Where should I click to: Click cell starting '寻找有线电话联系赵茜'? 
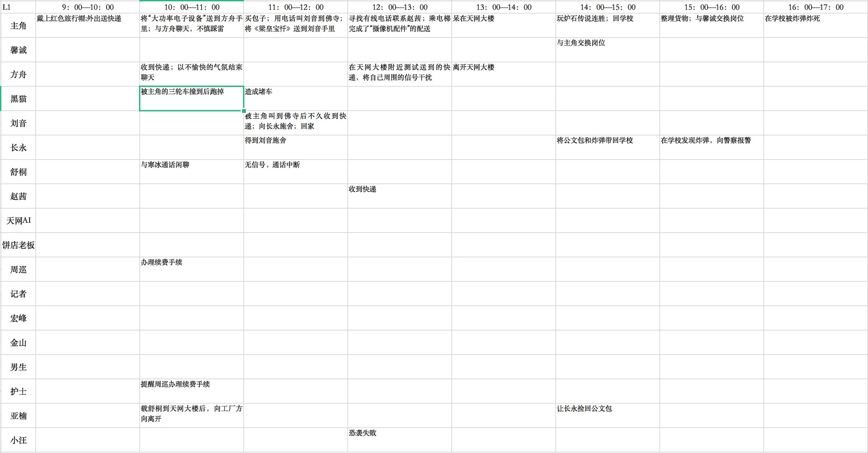(x=400, y=26)
